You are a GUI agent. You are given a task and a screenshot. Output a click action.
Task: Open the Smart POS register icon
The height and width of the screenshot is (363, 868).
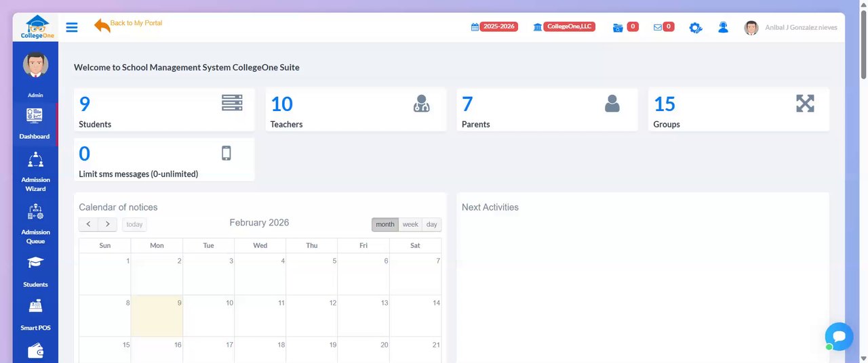(35, 306)
